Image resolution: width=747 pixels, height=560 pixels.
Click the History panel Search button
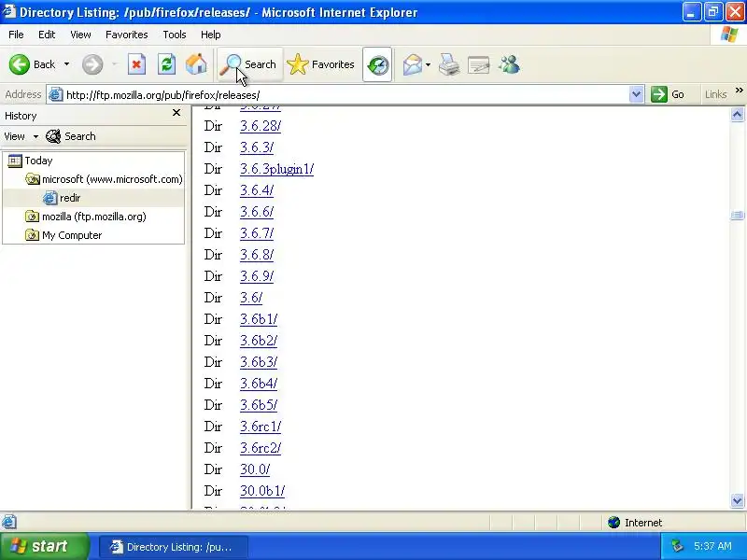(71, 136)
